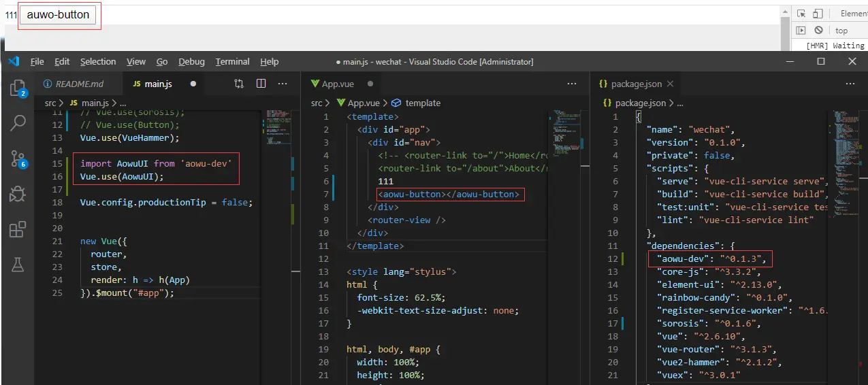Open the Source Control view
868x385 pixels.
17,159
